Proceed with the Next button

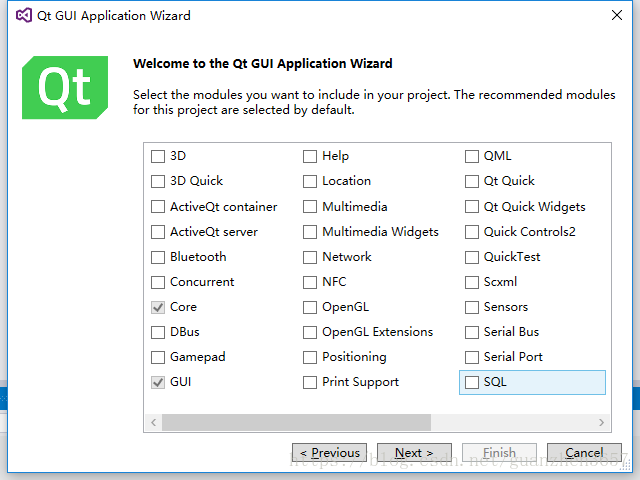[414, 453]
